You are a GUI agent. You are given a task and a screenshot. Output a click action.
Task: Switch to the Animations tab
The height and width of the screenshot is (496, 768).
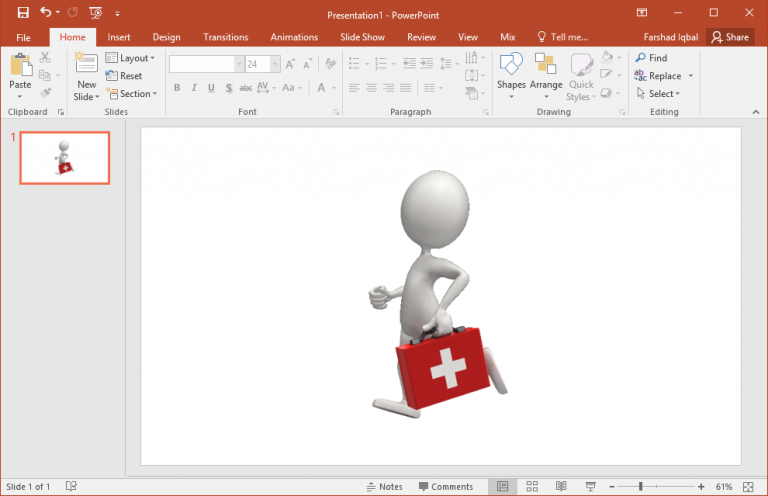(x=294, y=37)
